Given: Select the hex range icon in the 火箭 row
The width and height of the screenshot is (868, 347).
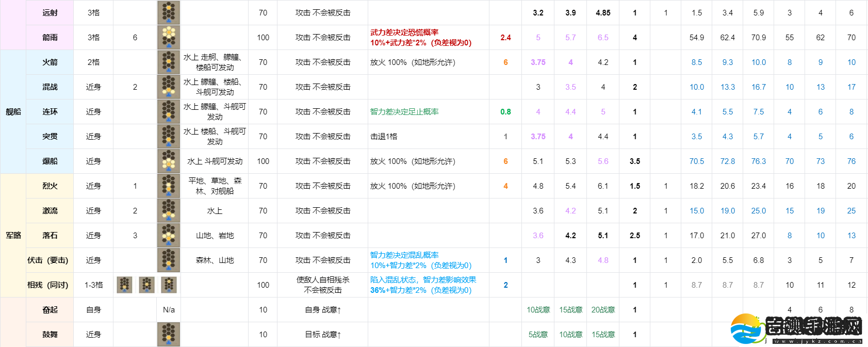Looking at the screenshot, I should 169,62.
